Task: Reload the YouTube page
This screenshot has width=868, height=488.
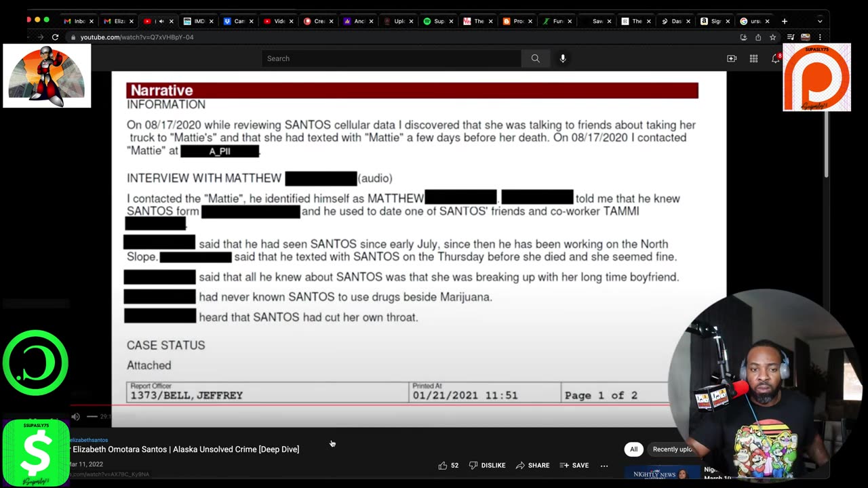Action: click(55, 37)
